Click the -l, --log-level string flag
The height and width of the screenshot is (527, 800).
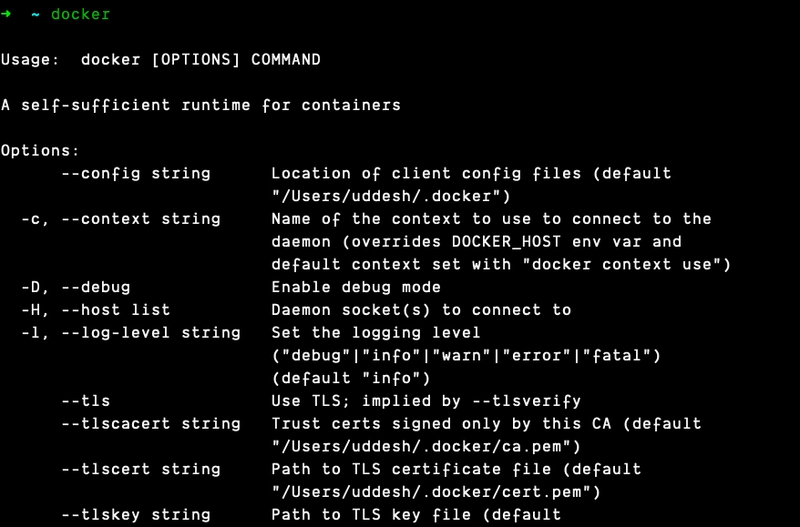coord(131,333)
